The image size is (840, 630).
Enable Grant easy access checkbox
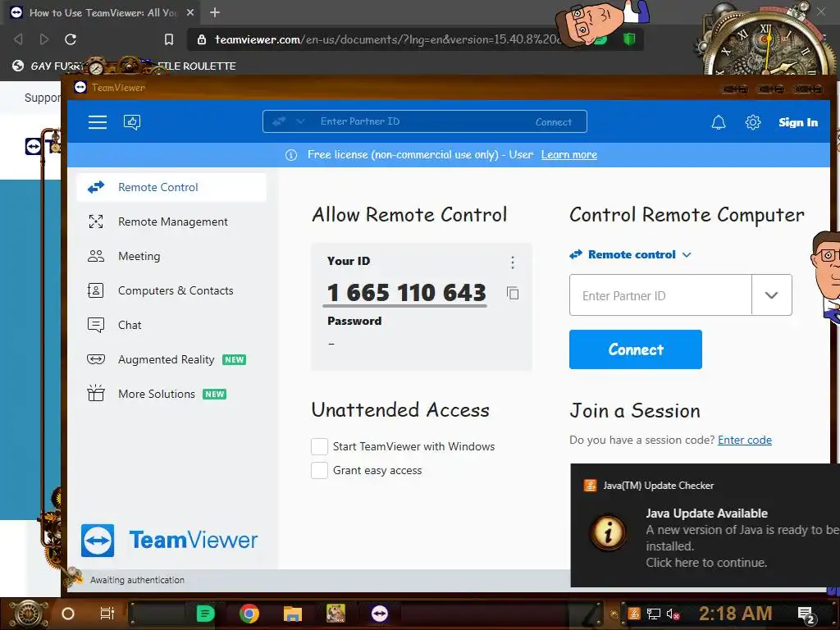319,470
